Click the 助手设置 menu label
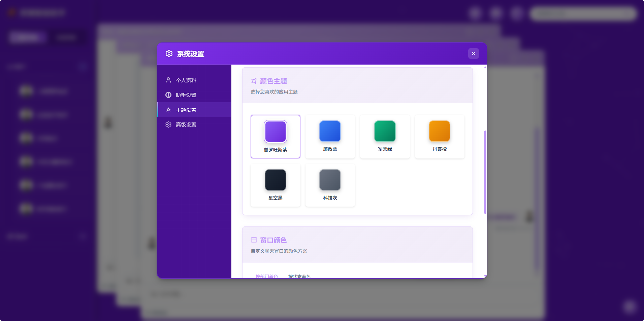Screen dimensions: 644x321 (x=186, y=95)
